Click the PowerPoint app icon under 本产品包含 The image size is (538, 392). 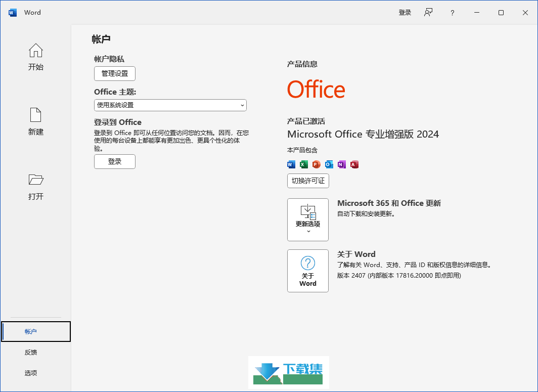point(317,164)
